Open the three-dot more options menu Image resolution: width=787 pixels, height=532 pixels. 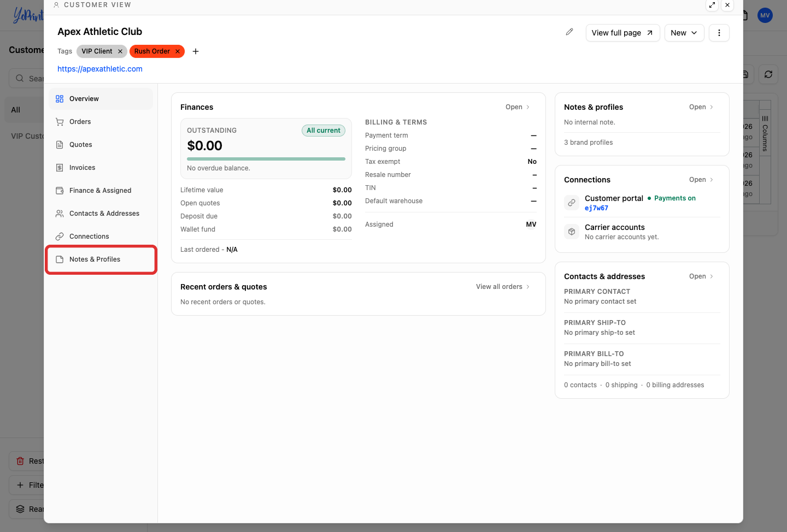coord(719,33)
